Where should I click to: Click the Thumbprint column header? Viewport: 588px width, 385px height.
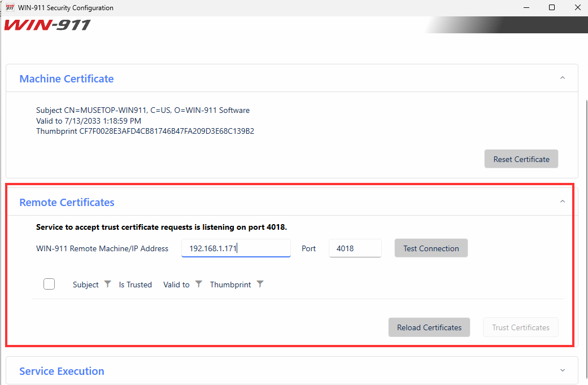point(230,285)
